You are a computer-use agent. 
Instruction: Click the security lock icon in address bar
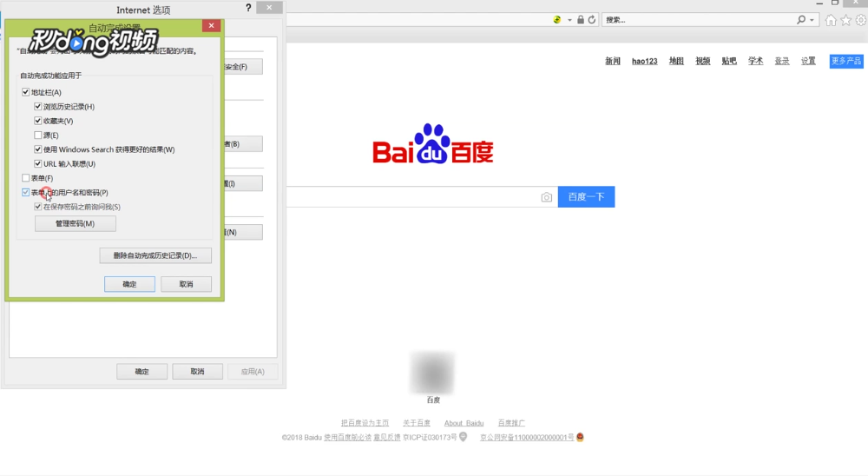pos(580,20)
